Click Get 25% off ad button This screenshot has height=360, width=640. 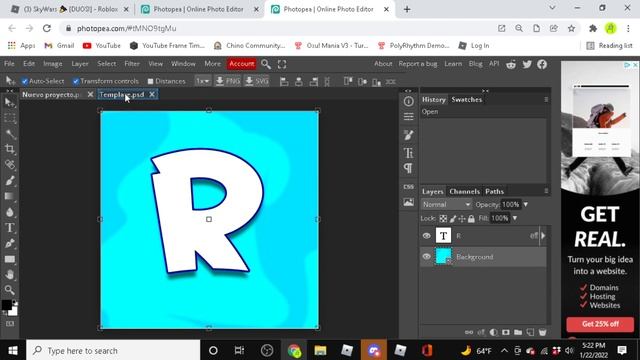coord(600,324)
